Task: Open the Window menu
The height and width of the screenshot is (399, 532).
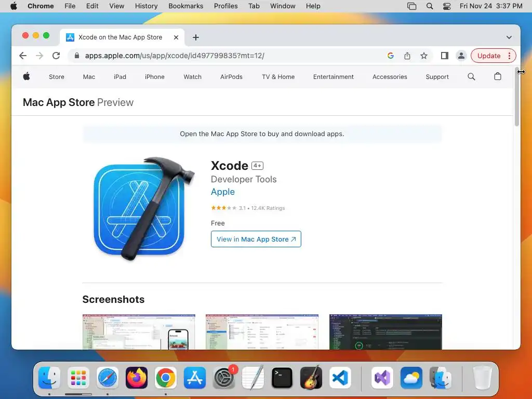Action: (x=283, y=6)
